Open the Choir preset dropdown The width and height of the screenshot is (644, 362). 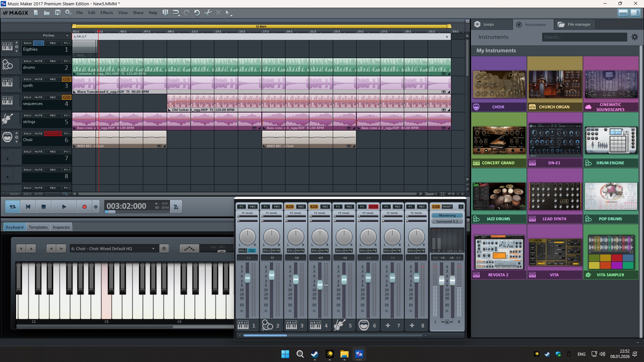point(153,249)
